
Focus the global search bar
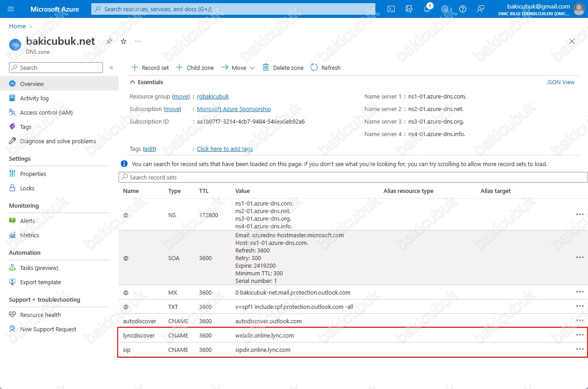pos(233,9)
